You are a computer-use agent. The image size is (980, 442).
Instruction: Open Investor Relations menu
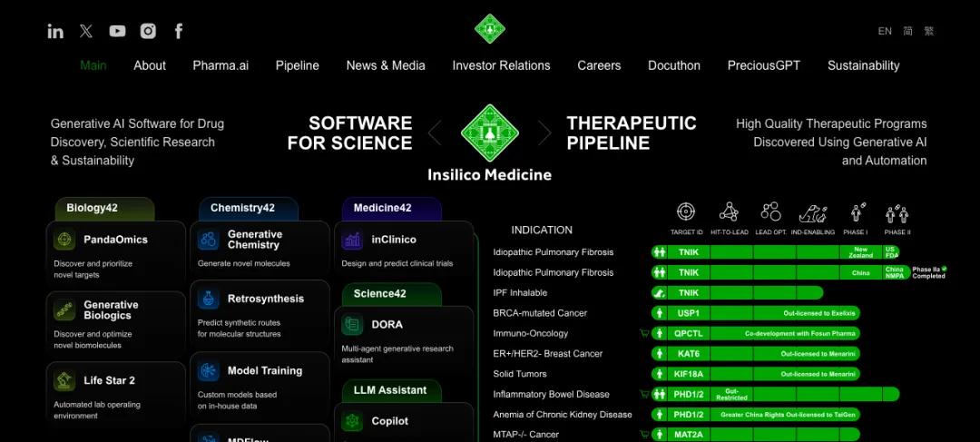501,65
